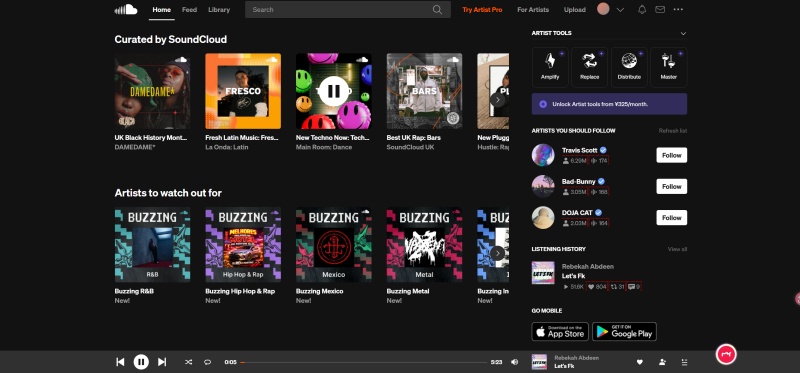
Task: View Travis Scott's follower count
Action: point(575,161)
